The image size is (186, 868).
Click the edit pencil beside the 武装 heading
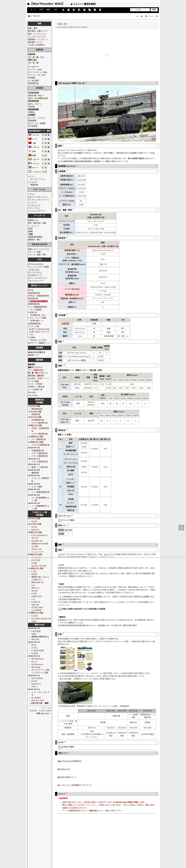[63, 341]
